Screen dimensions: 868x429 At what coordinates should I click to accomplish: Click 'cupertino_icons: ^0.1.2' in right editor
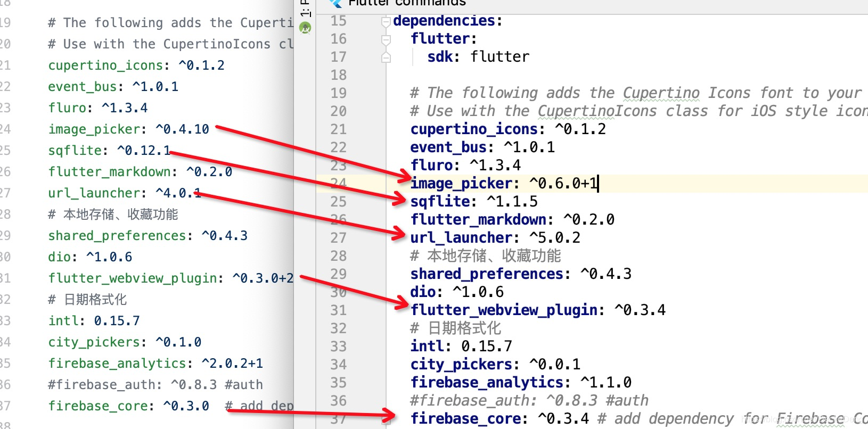(508, 129)
